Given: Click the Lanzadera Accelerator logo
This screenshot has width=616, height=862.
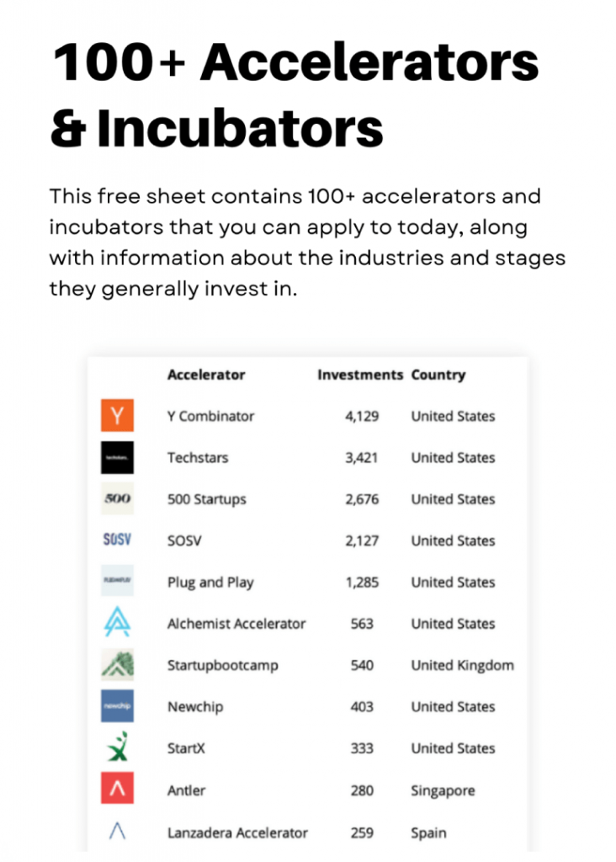Looking at the screenshot, I should [117, 831].
